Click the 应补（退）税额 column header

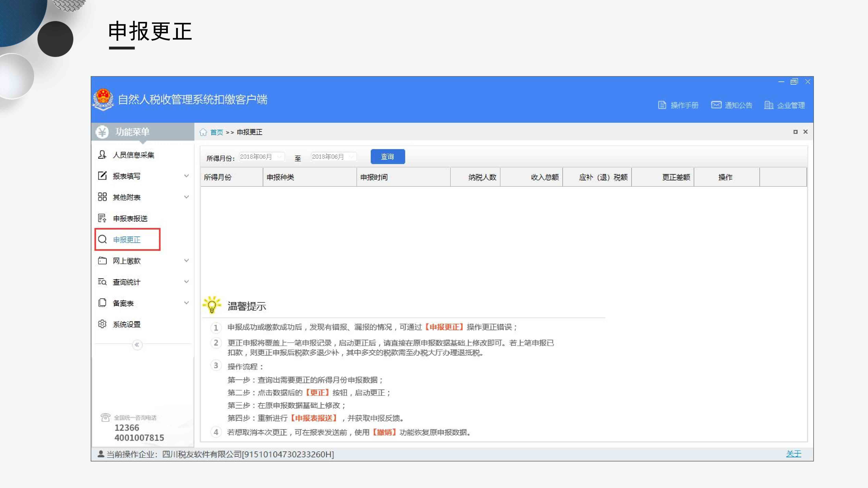[x=597, y=177]
